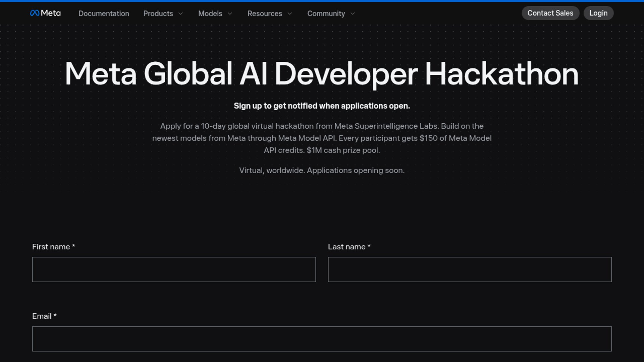Expand the Products chevron arrow

click(x=180, y=14)
